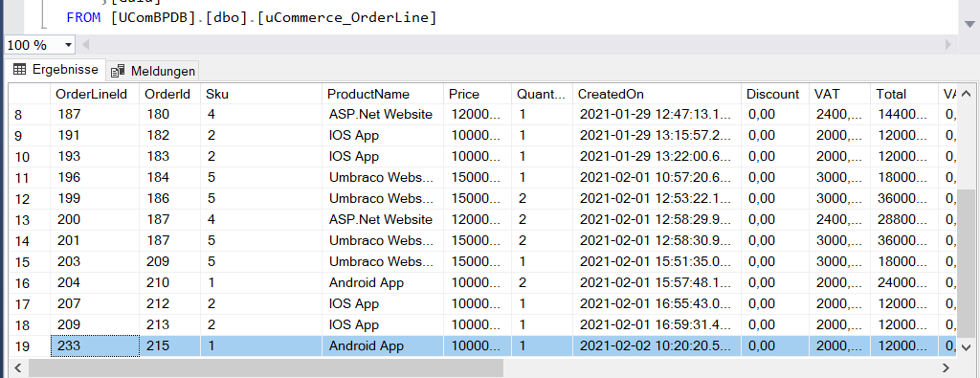Click OrderId cell 209

tap(170, 262)
